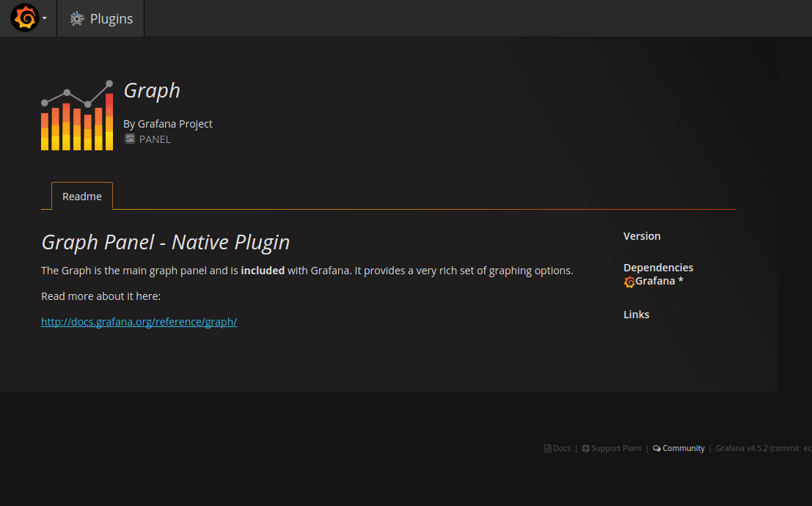The height and width of the screenshot is (506, 812).
Task: Click the plugins spore icon in the navbar
Action: [76, 18]
